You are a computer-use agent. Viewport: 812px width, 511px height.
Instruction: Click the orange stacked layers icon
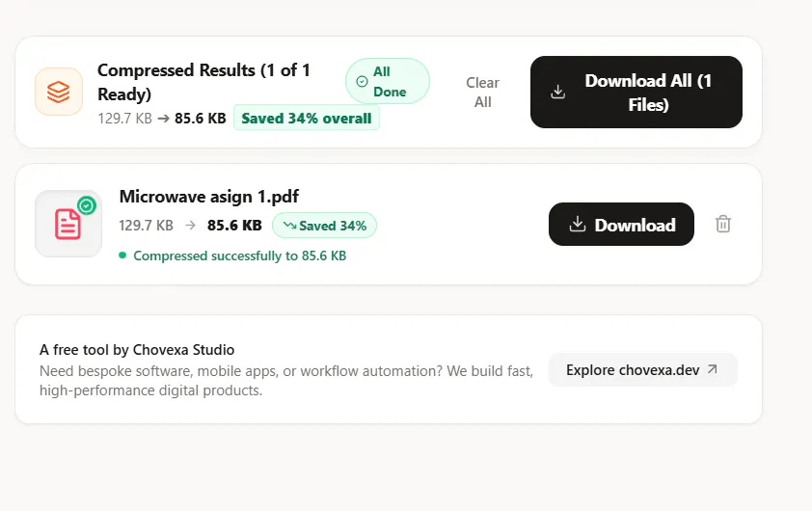[59, 92]
